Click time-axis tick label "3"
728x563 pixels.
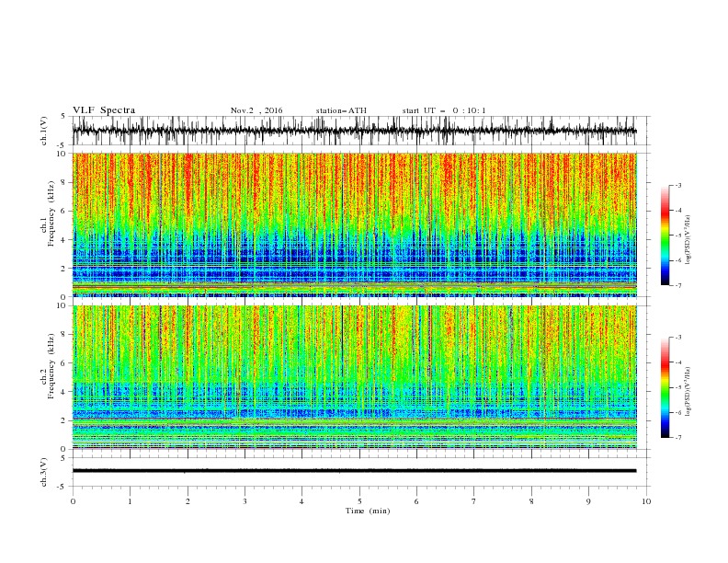[x=245, y=501]
